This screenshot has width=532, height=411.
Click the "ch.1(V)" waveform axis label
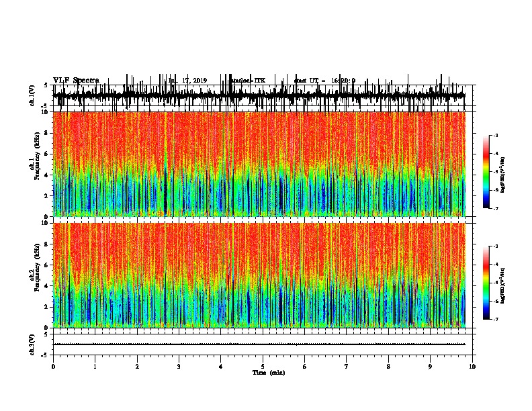point(32,95)
